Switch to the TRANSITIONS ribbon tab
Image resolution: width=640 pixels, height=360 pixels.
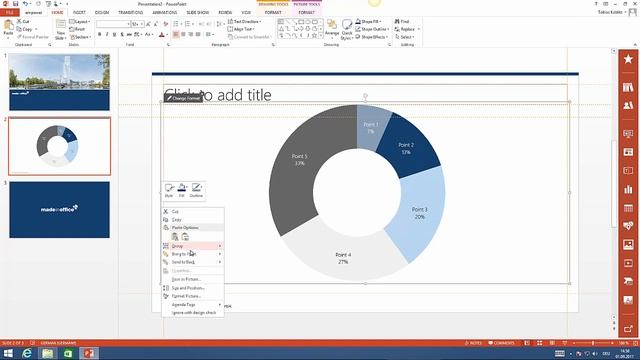131,13
